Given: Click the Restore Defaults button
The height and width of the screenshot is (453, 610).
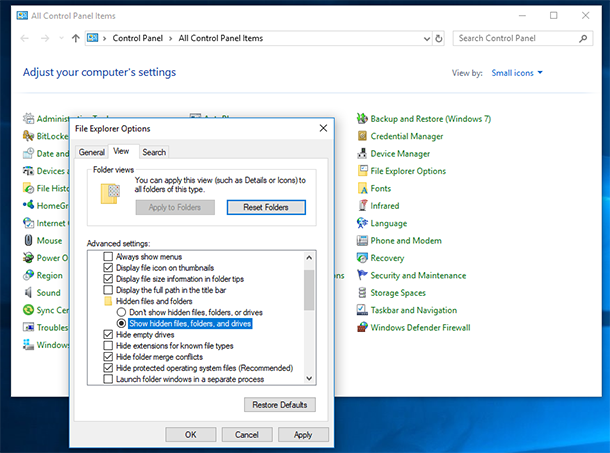Looking at the screenshot, I should [280, 405].
